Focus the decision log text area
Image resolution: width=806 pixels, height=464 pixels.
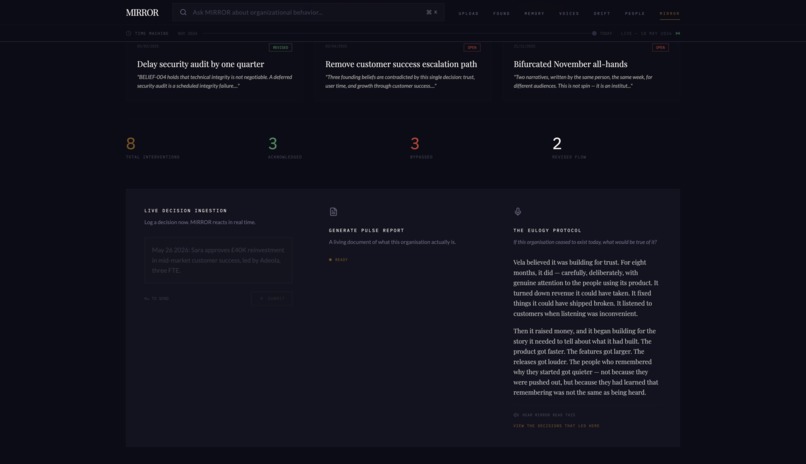point(218,261)
